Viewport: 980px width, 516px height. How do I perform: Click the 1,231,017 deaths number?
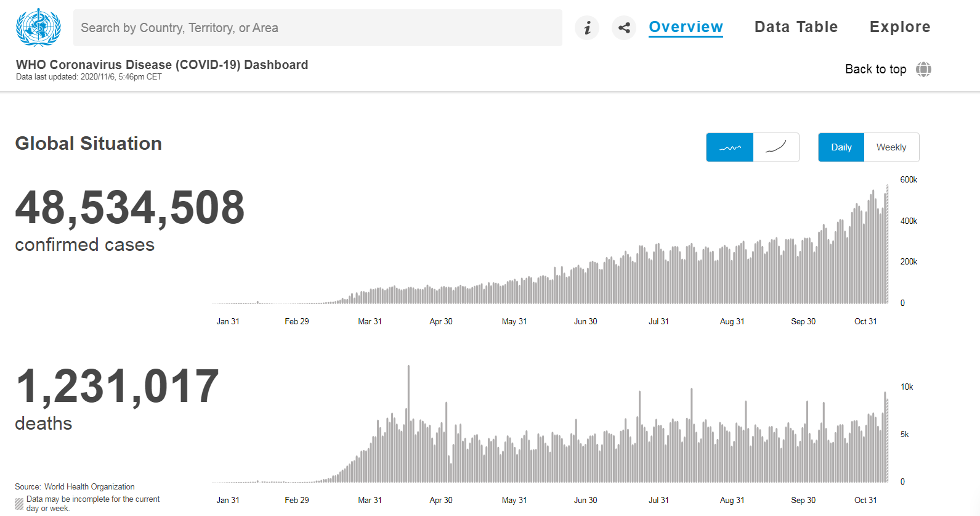tap(117, 387)
